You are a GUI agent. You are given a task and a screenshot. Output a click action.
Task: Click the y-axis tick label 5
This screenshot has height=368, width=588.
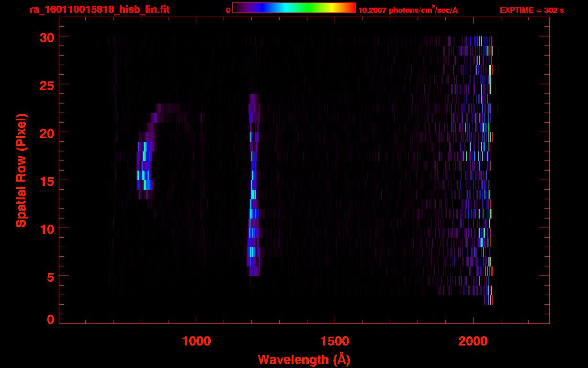(49, 276)
